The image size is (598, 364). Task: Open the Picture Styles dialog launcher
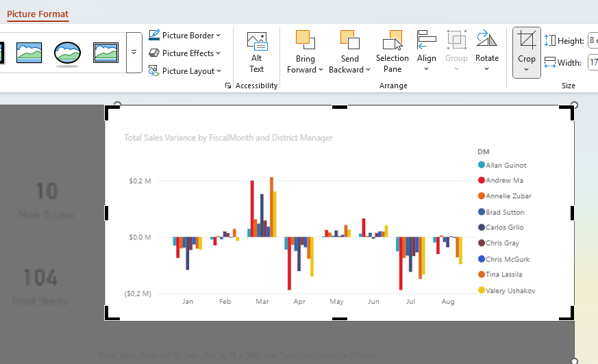[227, 86]
